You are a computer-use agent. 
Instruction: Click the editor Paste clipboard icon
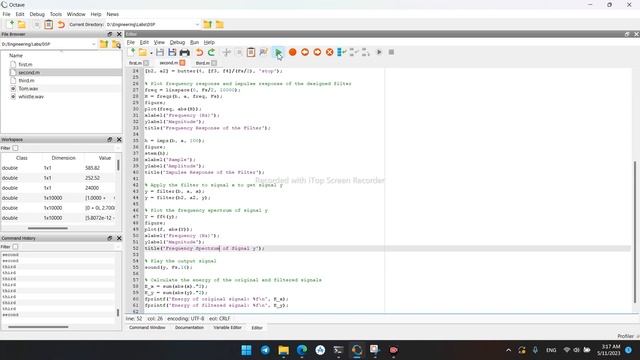251,52
